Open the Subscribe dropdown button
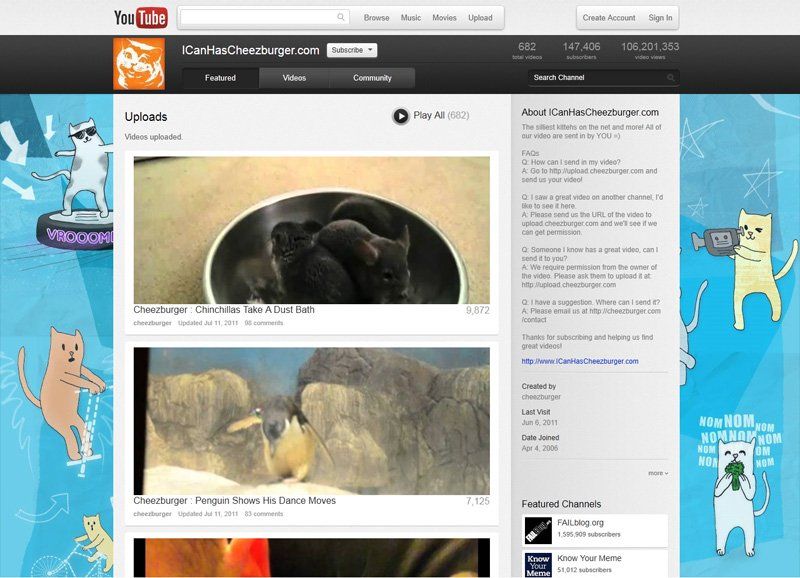 coord(352,50)
